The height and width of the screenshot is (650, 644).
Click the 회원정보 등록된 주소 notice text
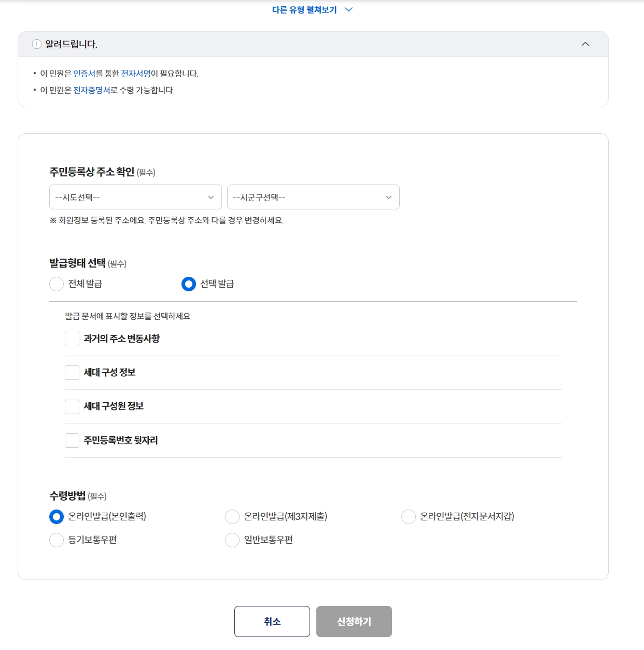166,220
